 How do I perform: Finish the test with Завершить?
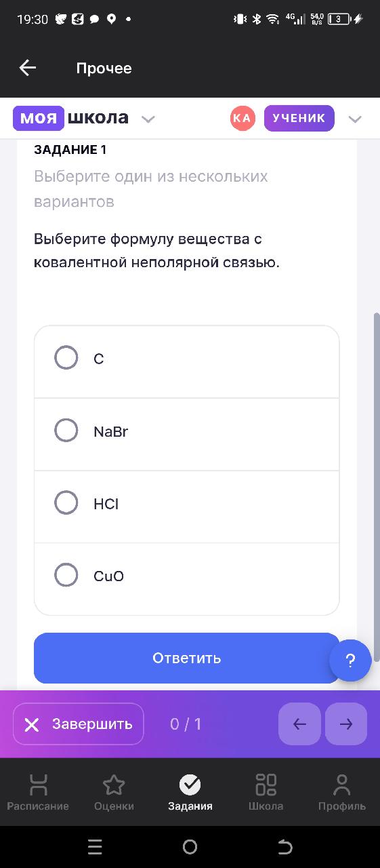pos(79,724)
